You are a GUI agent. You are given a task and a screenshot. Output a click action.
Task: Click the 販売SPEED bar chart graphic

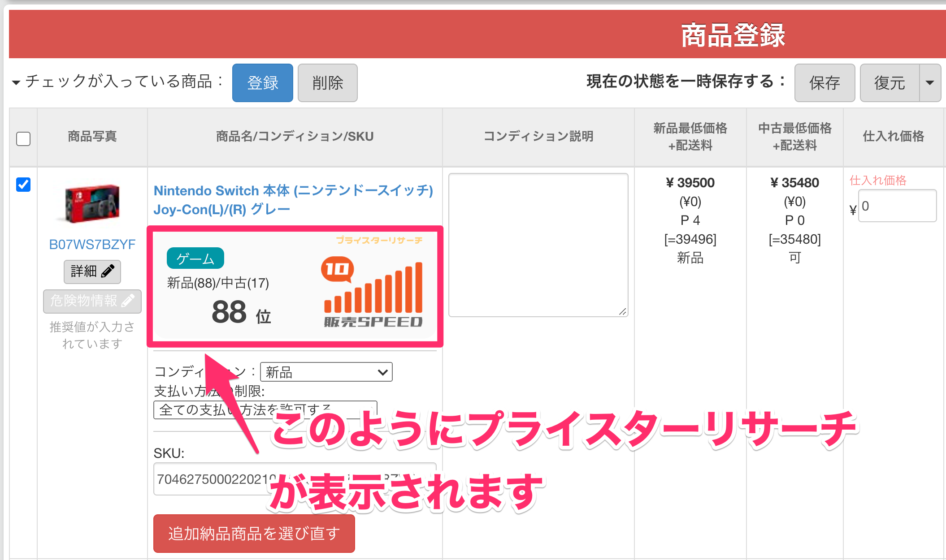pyautogui.click(x=373, y=288)
